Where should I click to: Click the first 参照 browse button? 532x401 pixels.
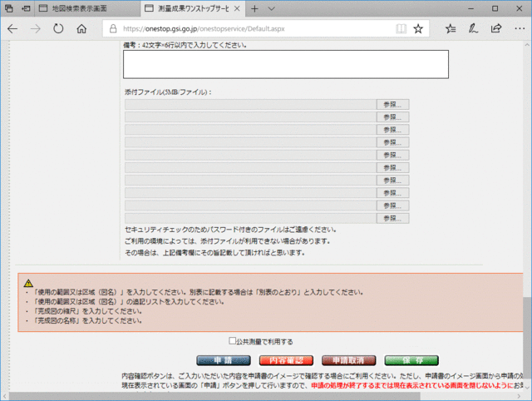tap(392, 105)
